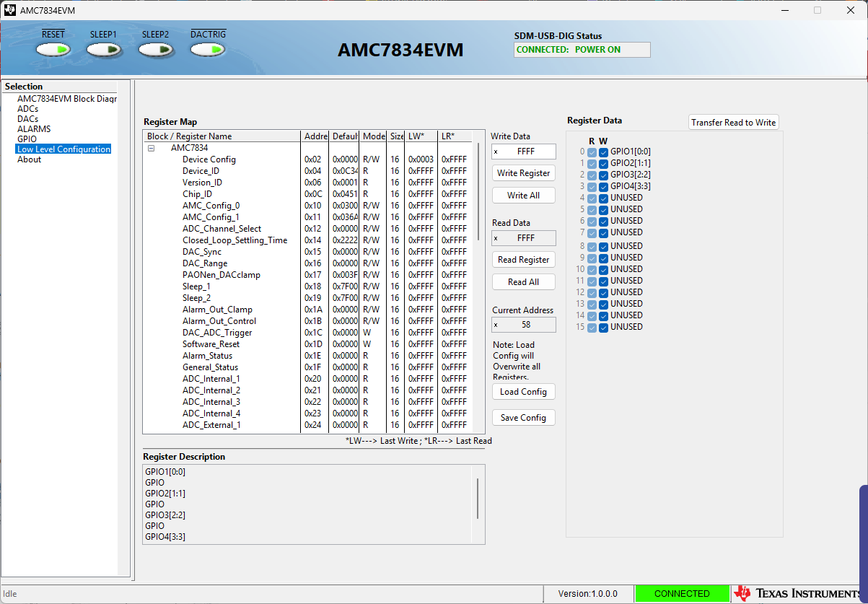
Task: Open the ALARMS page
Action: pos(34,129)
